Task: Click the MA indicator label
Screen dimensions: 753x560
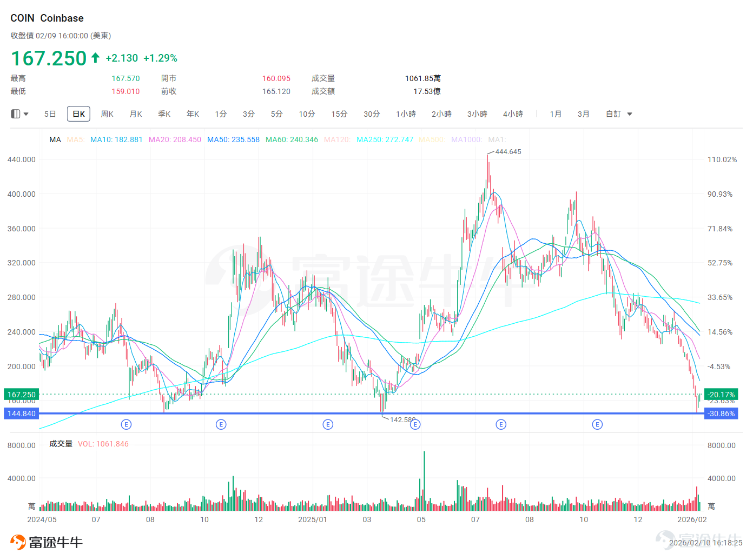Action: click(55, 139)
